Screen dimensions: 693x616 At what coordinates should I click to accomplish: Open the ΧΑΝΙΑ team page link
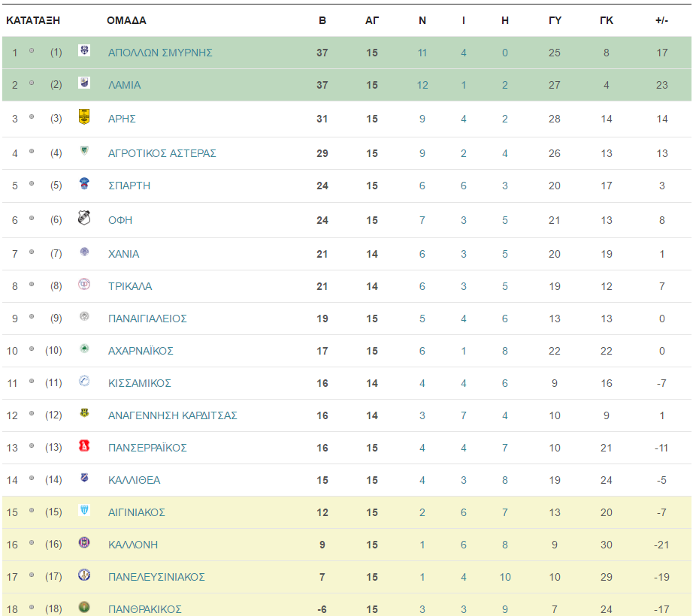click(124, 254)
